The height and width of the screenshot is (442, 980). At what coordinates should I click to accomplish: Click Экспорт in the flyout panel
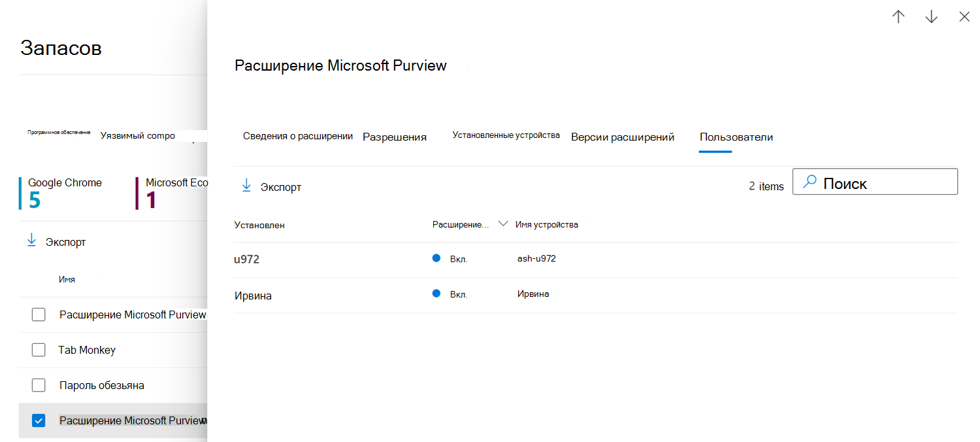(281, 187)
